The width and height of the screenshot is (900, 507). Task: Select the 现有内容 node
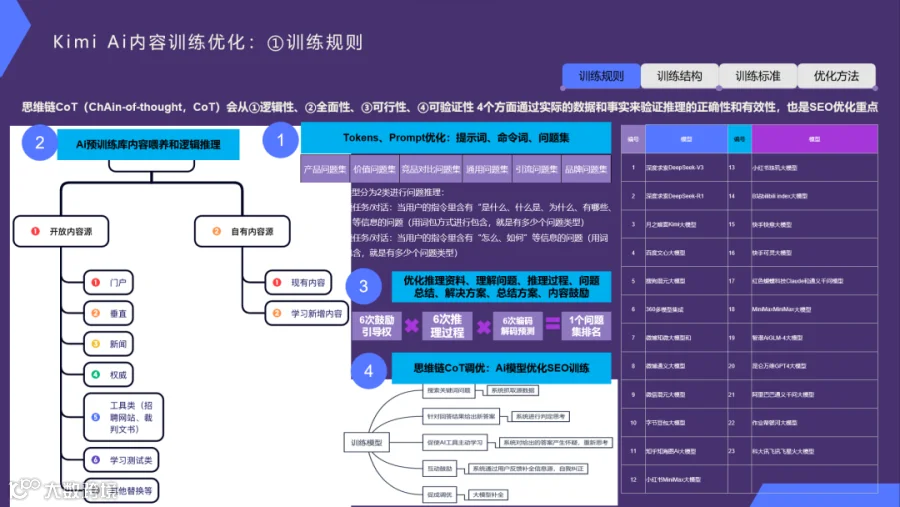click(298, 282)
